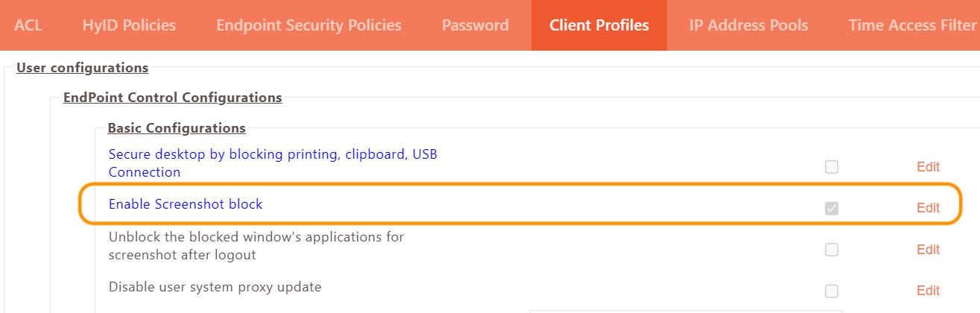
Task: Open the IP Address Pools tab
Action: click(x=747, y=25)
